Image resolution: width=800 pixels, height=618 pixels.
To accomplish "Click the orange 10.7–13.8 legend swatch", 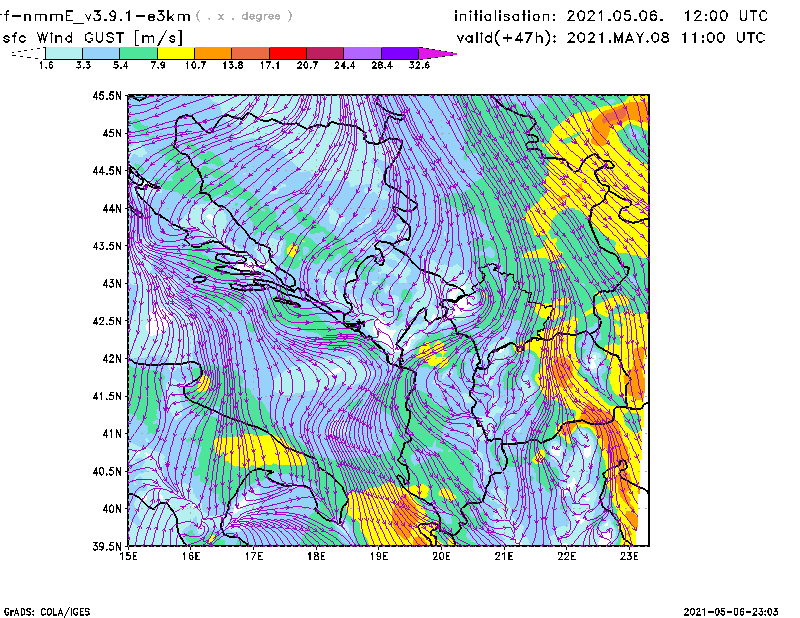I will [x=213, y=53].
